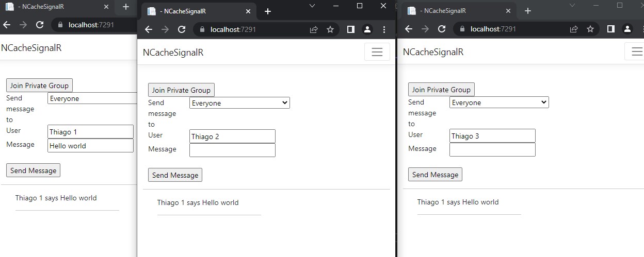The image size is (644, 257).
Task: Click the bookmark star in the middle window
Action: pos(330,30)
